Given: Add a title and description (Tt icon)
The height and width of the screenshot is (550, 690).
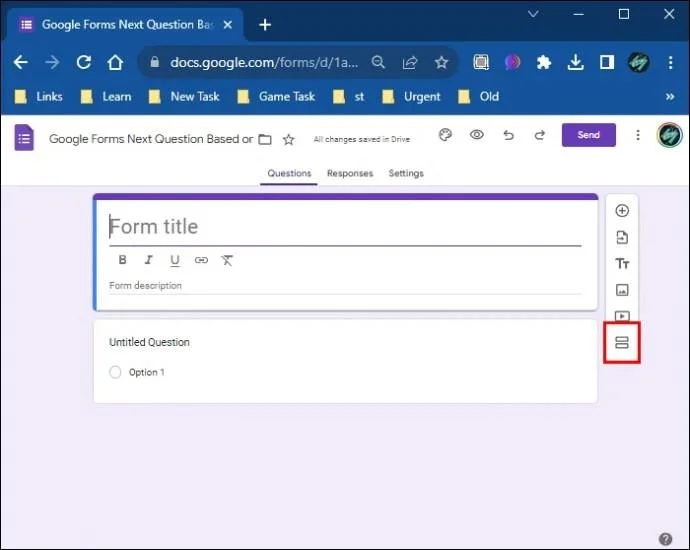Looking at the screenshot, I should click(x=622, y=264).
